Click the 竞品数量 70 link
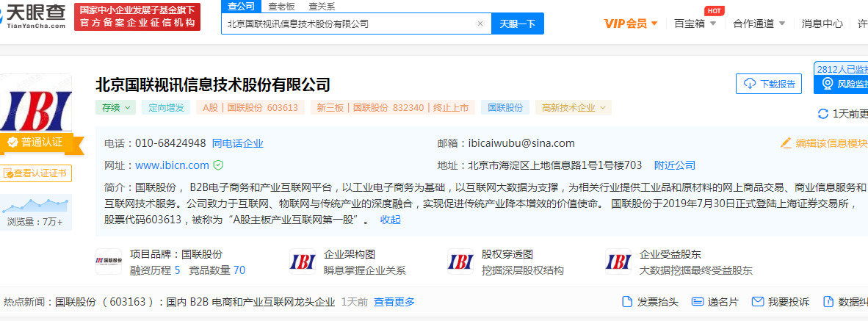 coord(217,270)
